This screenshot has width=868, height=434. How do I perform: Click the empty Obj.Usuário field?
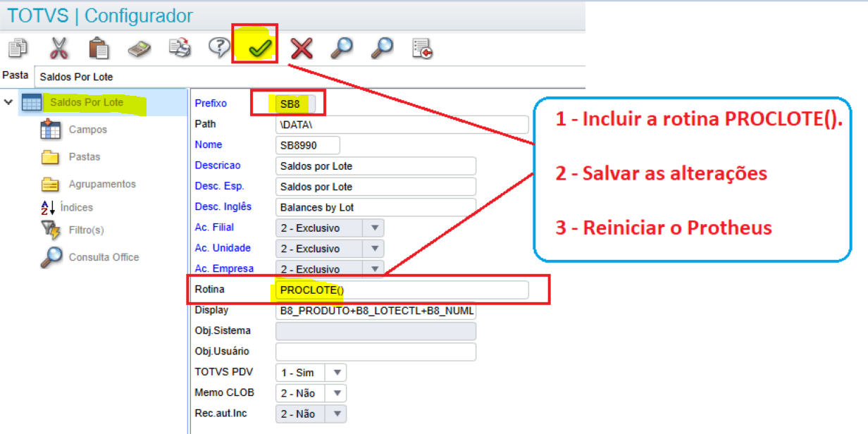pyautogui.click(x=376, y=352)
